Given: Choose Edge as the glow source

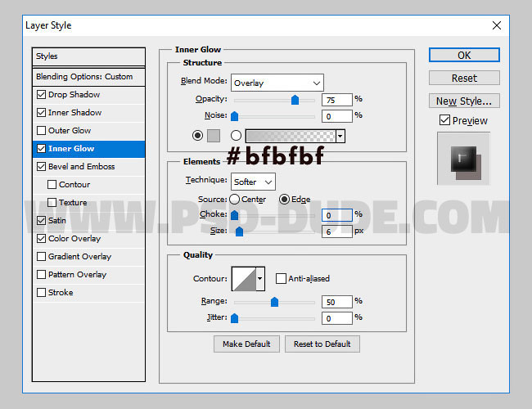Looking at the screenshot, I should (x=284, y=199).
